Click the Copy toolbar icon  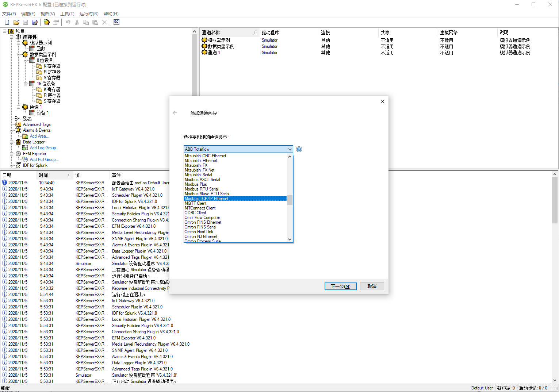[86, 22]
